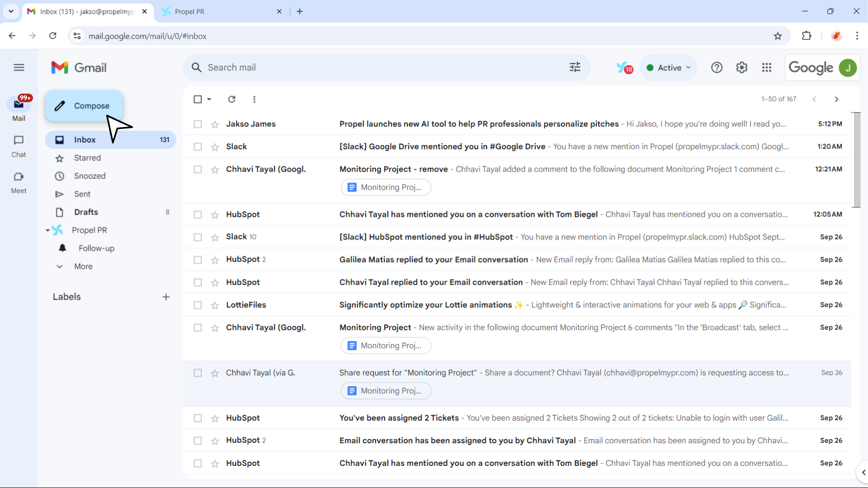Select the Slack Google Drive email checkbox
Image resolution: width=868 pixels, height=488 pixels.
coord(198,146)
